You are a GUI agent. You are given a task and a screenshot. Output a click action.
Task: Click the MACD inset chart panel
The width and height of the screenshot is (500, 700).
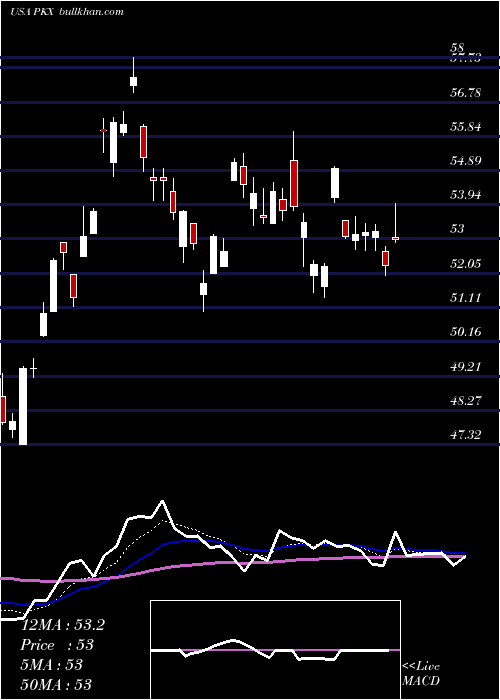[275, 650]
